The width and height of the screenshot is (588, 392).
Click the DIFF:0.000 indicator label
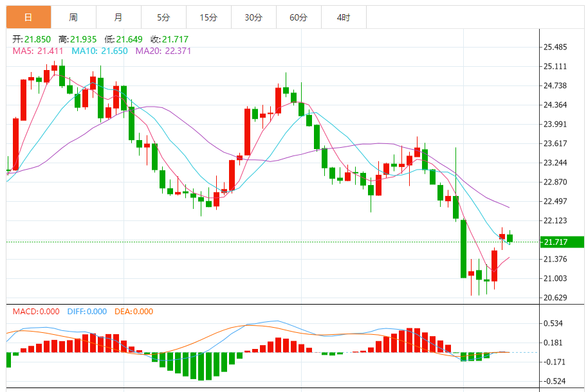(x=87, y=312)
